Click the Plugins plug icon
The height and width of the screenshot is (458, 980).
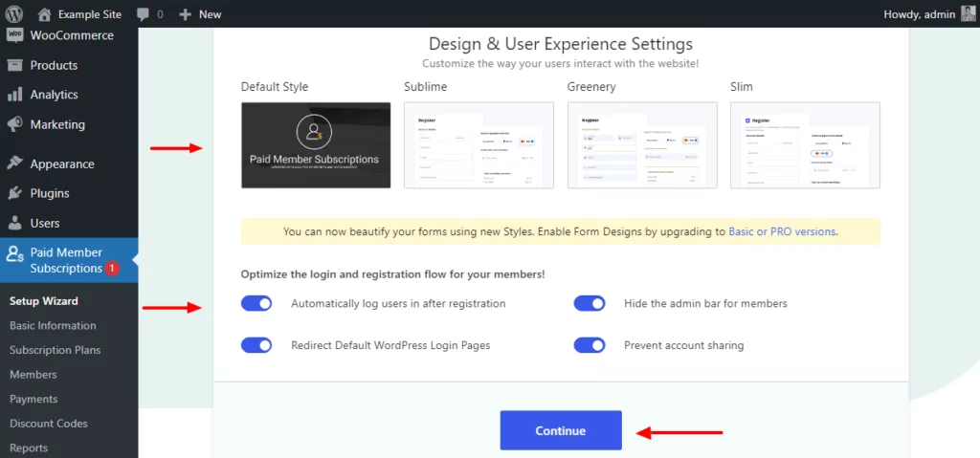pos(14,194)
